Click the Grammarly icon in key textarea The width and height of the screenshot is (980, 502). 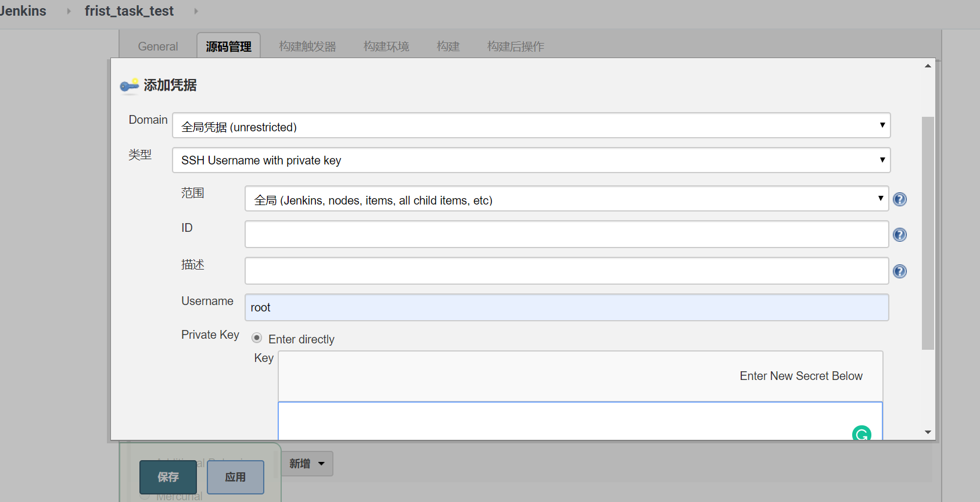[861, 434]
